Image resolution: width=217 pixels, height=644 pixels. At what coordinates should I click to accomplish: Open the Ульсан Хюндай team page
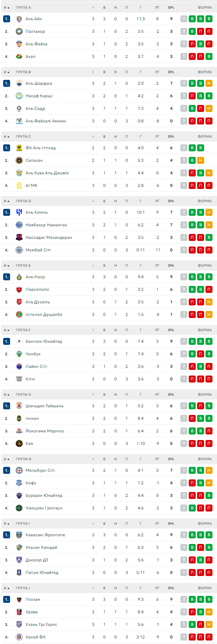[x=41, y=547]
